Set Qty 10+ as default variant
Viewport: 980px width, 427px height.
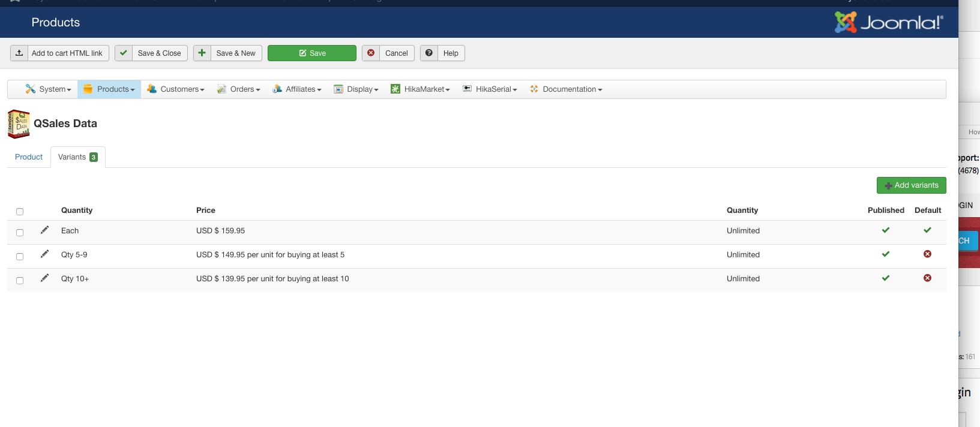click(x=927, y=278)
